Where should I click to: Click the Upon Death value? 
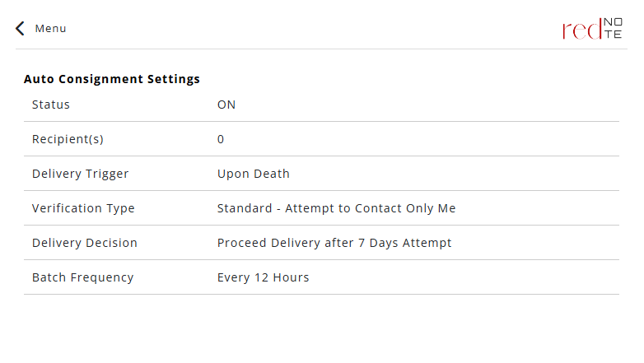254,174
